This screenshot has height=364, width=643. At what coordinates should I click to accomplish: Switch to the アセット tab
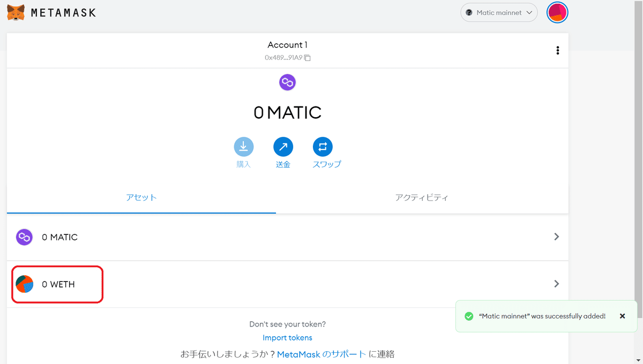(x=141, y=198)
